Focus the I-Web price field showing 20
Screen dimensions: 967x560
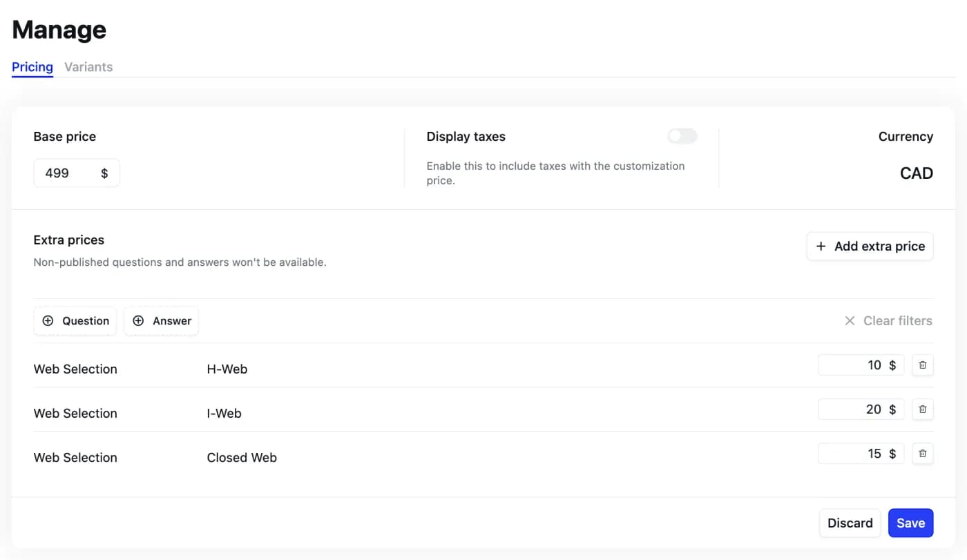(853, 409)
